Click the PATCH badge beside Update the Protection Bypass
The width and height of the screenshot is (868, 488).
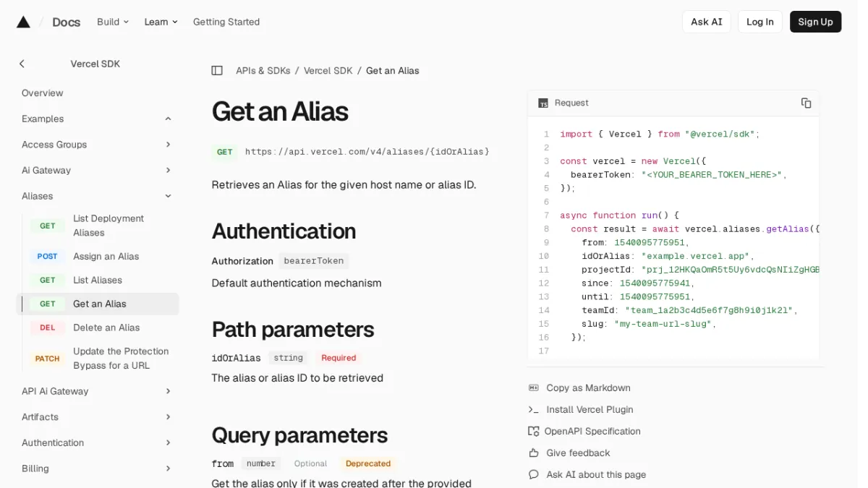tap(48, 359)
